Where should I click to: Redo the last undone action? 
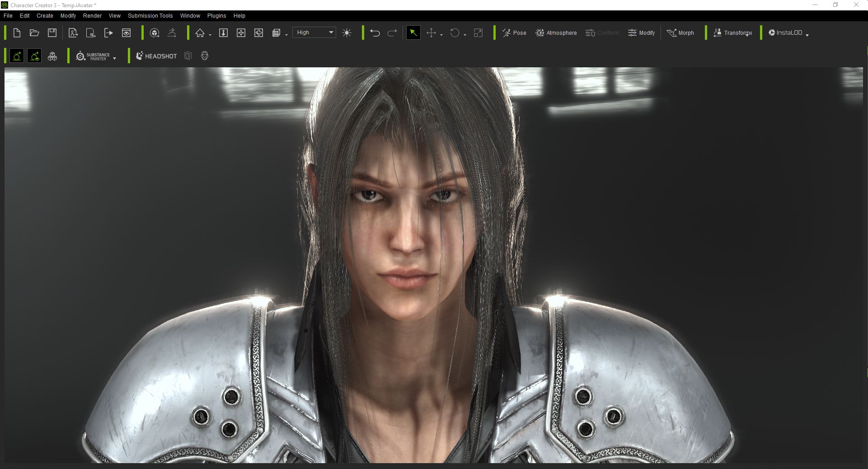392,33
